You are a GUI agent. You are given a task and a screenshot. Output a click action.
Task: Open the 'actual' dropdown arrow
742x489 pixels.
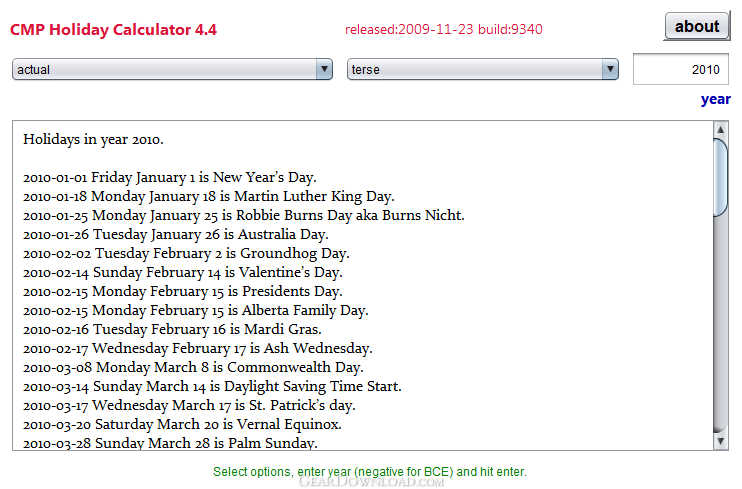(x=324, y=69)
